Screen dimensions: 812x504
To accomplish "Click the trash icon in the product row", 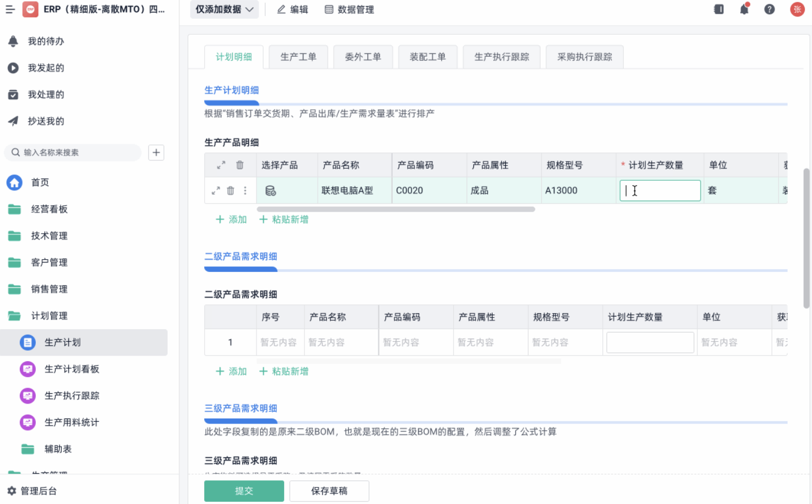I will [x=231, y=191].
